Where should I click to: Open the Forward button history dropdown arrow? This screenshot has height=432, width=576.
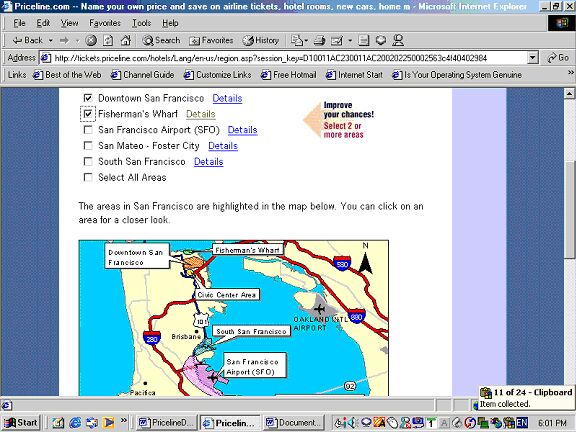tap(77, 40)
